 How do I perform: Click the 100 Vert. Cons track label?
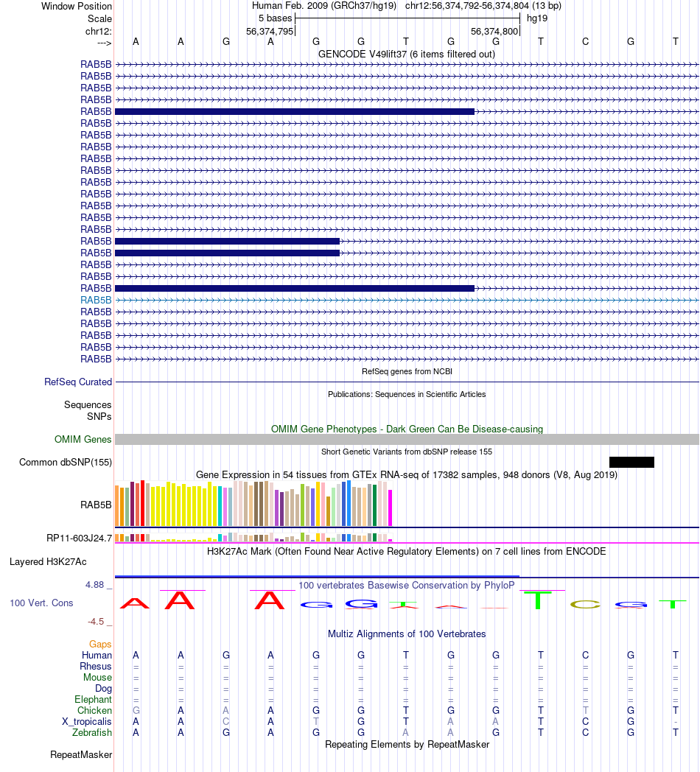click(41, 603)
